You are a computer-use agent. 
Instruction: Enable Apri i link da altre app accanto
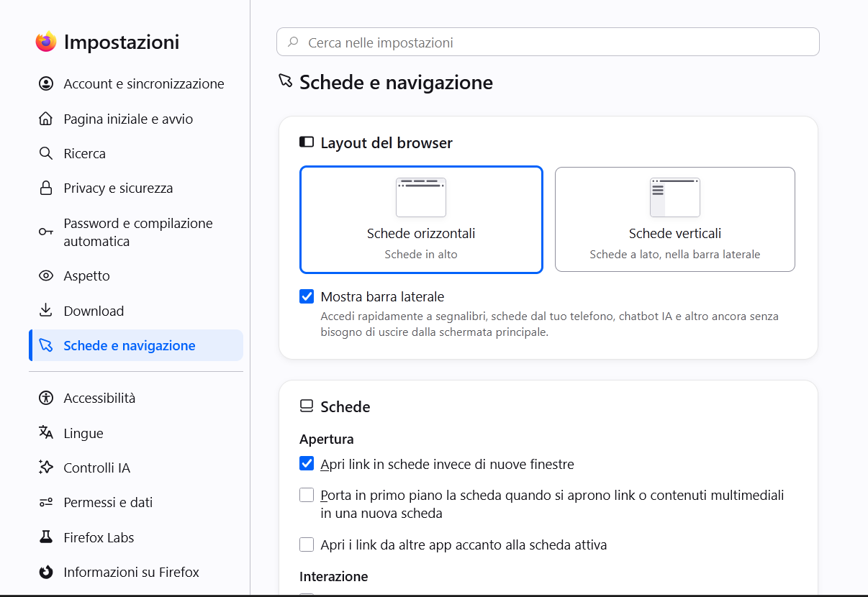(307, 544)
